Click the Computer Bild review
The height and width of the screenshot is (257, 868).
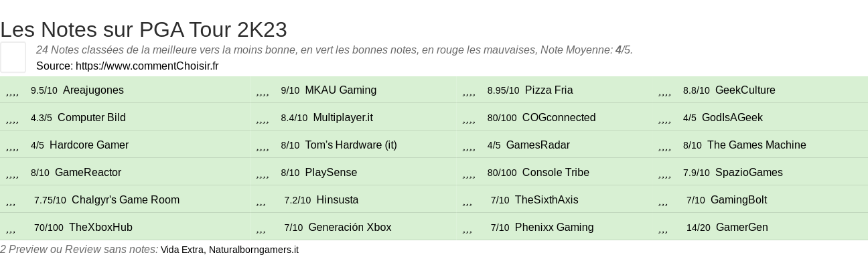pyautogui.click(x=92, y=118)
